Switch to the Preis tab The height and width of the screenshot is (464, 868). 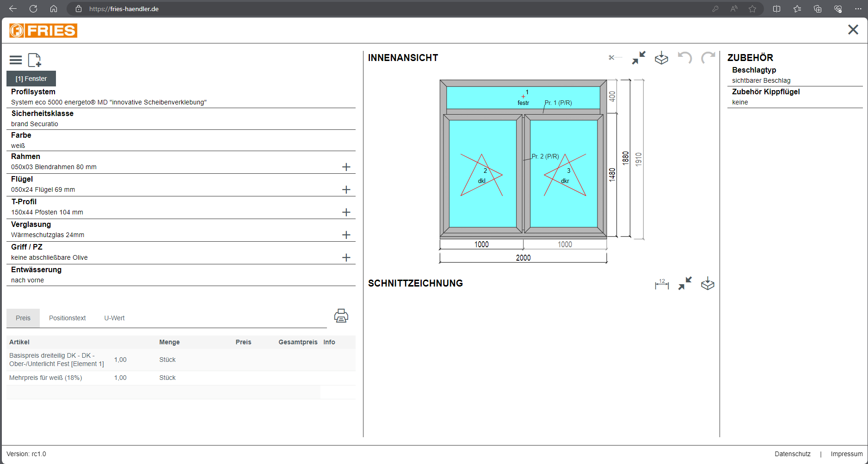pyautogui.click(x=23, y=318)
